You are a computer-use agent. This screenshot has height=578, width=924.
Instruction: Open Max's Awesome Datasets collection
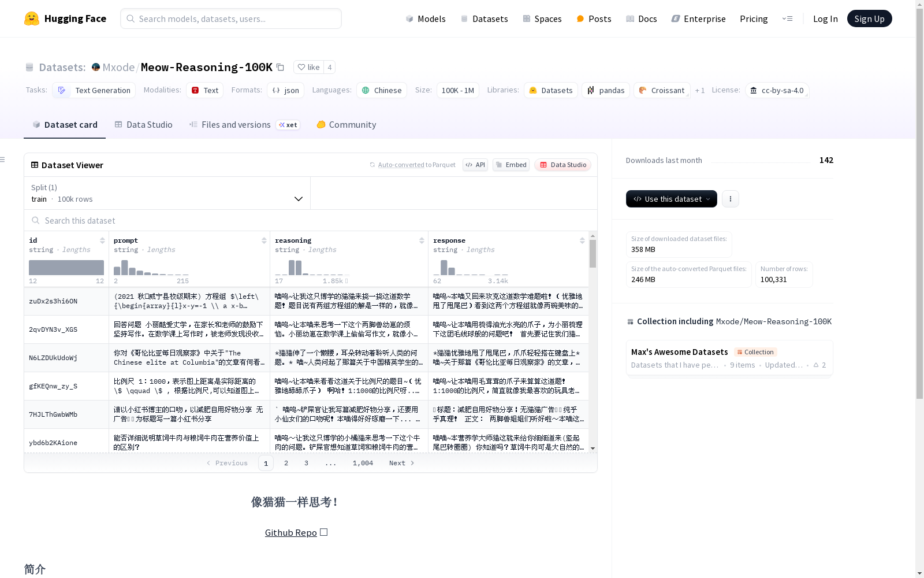[729, 358]
